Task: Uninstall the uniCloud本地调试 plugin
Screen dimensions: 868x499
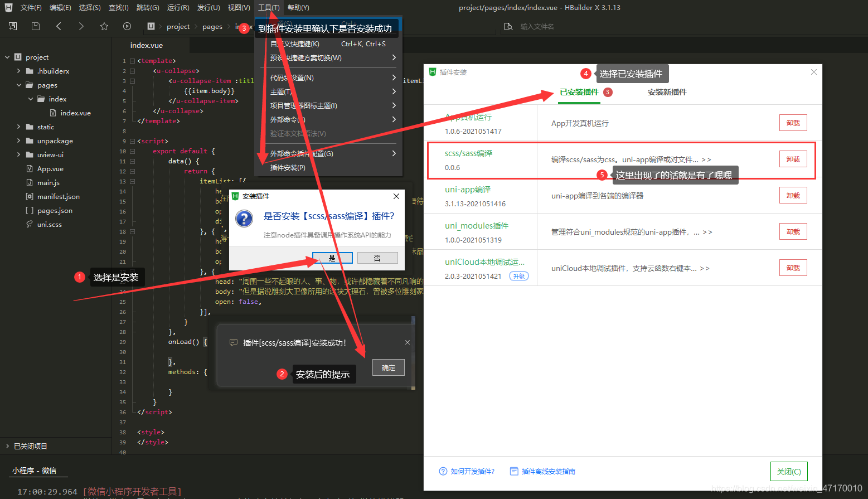Action: click(793, 268)
